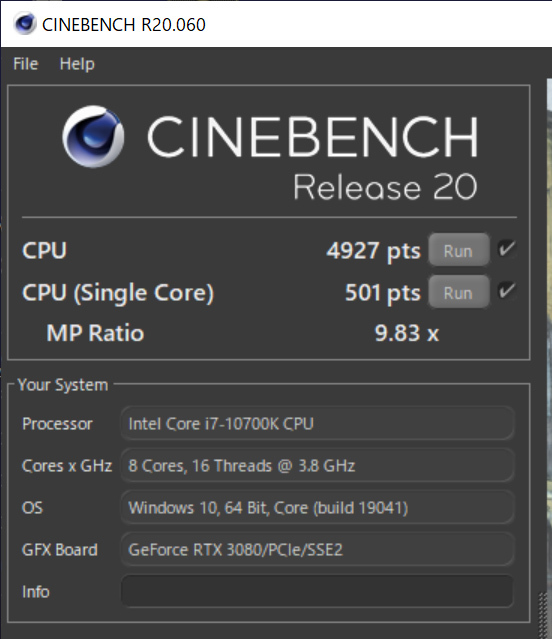Run the CPU (Single Core) benchmark

(459, 292)
